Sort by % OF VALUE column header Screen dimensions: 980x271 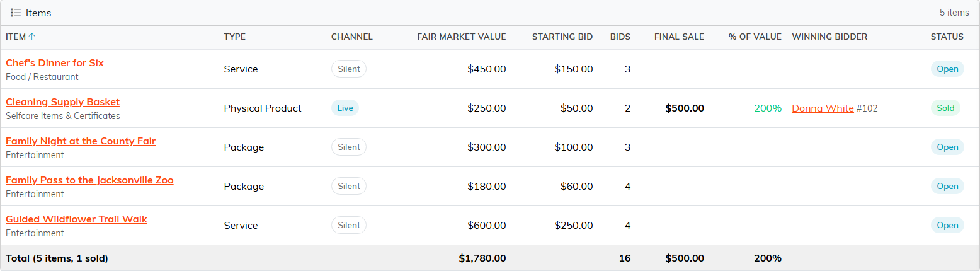755,37
